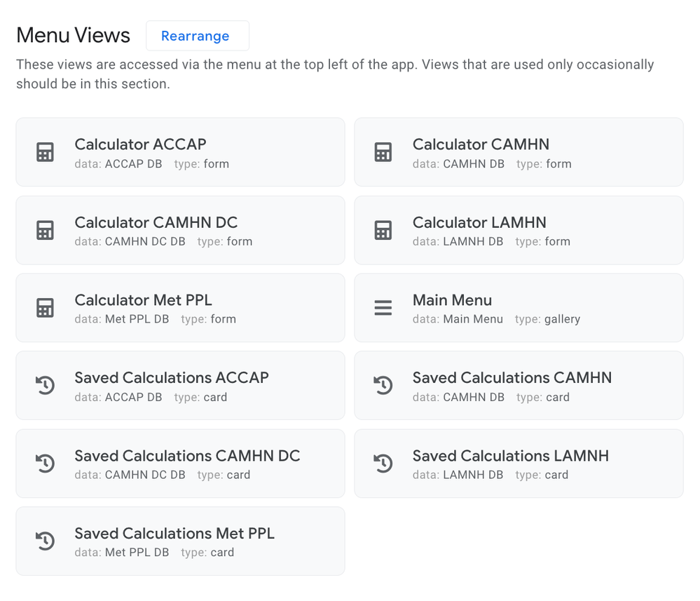
Task: Click history icon beside Saved Calculations CAMHN
Action: [x=383, y=385]
